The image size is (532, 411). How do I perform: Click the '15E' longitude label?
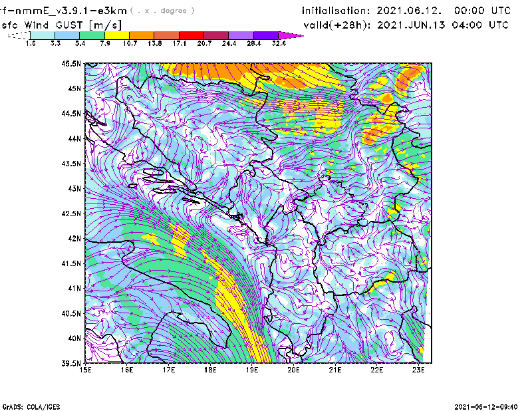[x=85, y=370]
